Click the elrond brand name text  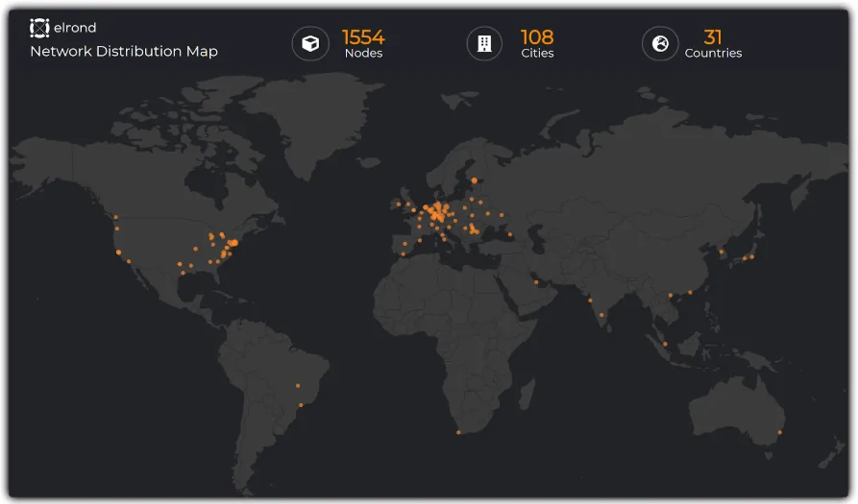point(75,28)
